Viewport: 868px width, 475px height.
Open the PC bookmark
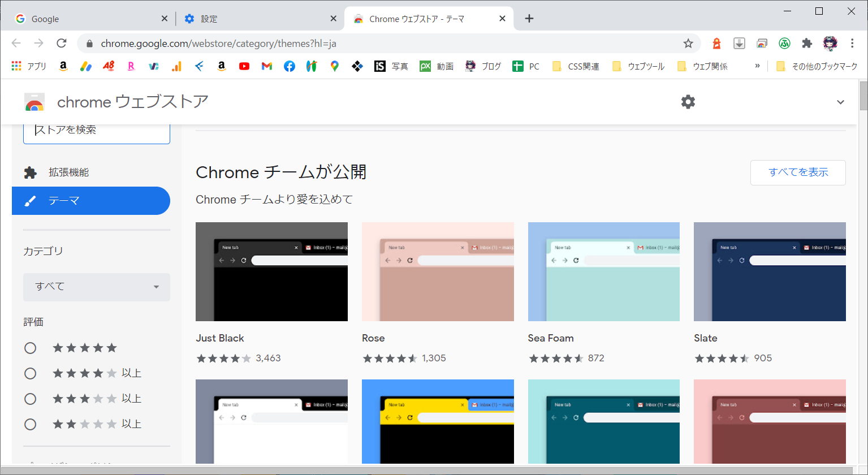[x=526, y=66]
